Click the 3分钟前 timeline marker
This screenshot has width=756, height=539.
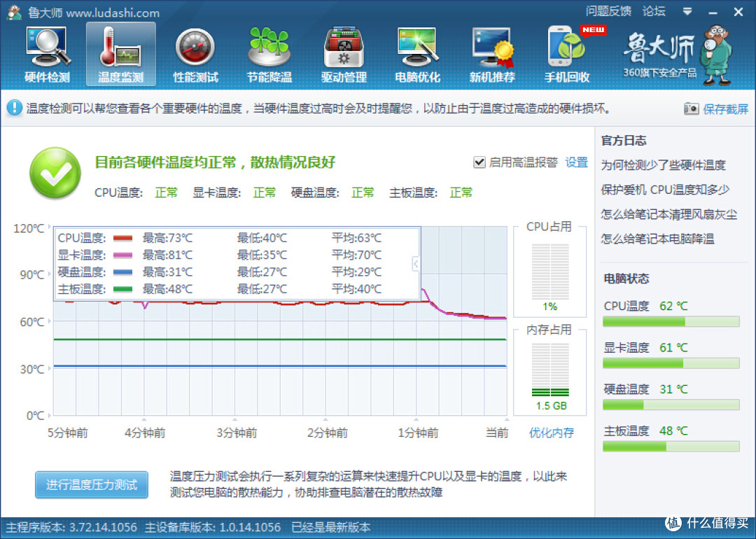coord(237,433)
